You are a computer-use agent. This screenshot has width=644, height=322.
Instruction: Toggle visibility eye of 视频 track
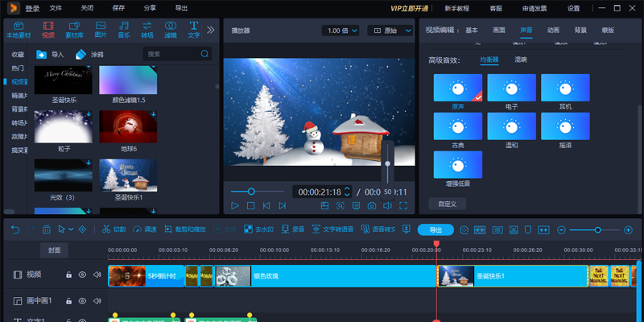(83, 275)
